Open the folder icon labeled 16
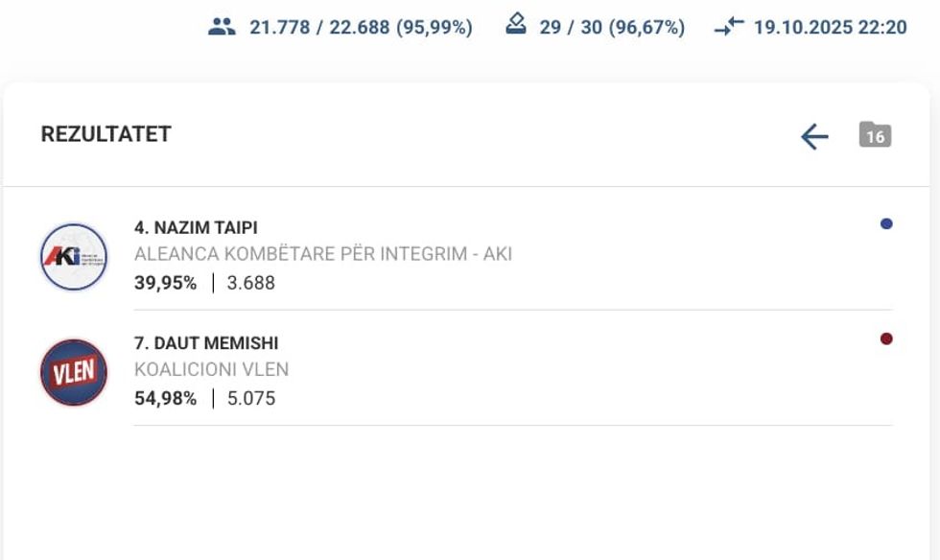 click(875, 135)
